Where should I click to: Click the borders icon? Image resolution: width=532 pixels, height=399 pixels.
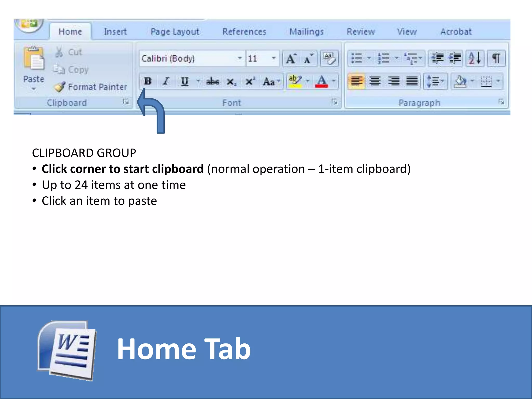pyautogui.click(x=486, y=82)
